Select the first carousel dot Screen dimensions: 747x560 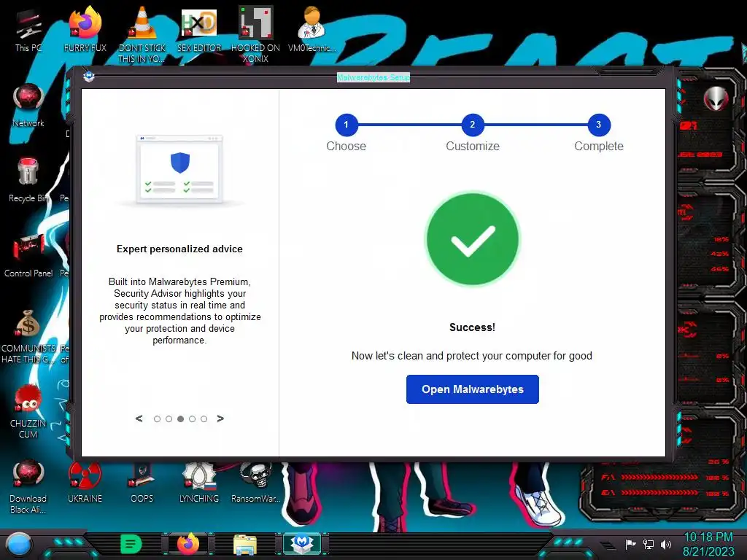point(158,419)
